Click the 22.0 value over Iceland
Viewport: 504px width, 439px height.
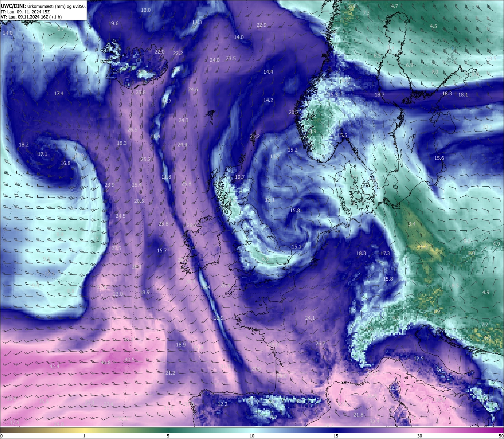[159, 52]
